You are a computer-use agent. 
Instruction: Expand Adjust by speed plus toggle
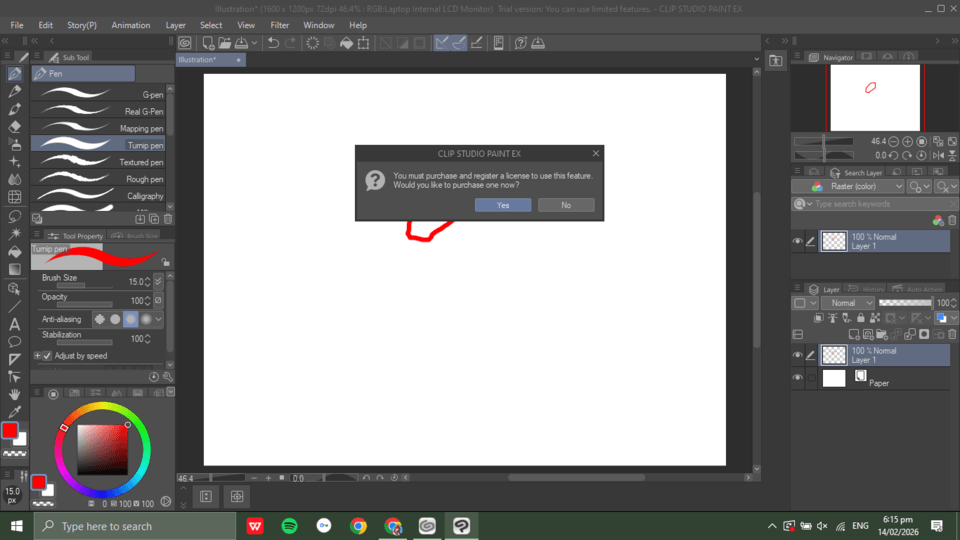(37, 356)
